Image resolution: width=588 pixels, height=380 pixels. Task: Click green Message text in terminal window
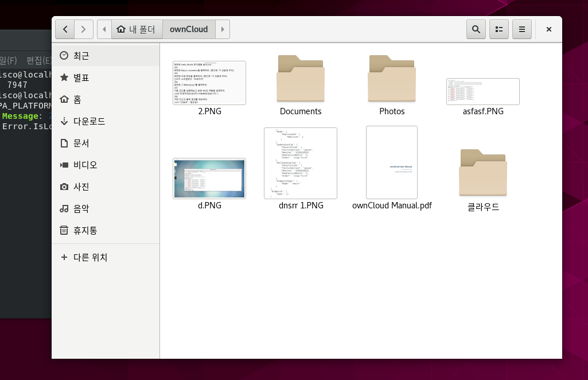(20, 116)
